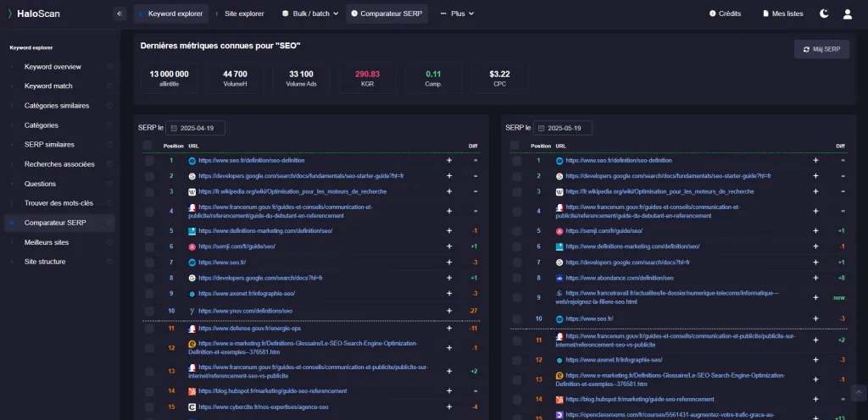Check the box for left blog.hubspot.fr row
Screen dimensions: 868x420
click(x=149, y=391)
